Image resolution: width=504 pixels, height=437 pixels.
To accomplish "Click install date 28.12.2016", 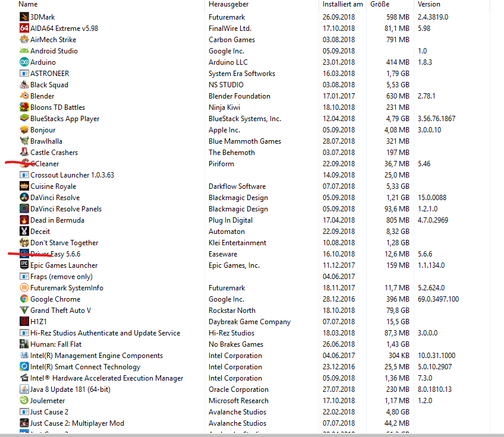I will 338,299.
